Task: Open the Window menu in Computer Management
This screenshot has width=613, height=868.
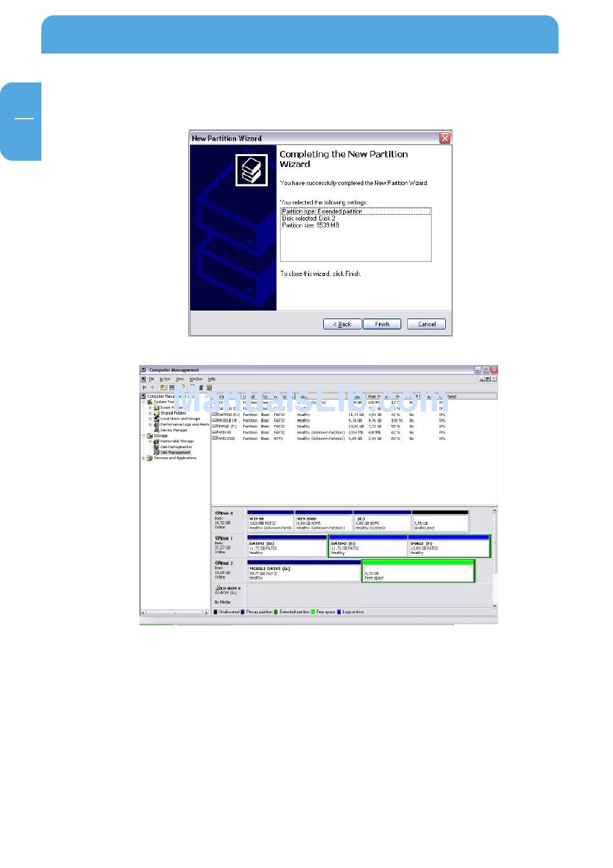Action: pyautogui.click(x=196, y=379)
